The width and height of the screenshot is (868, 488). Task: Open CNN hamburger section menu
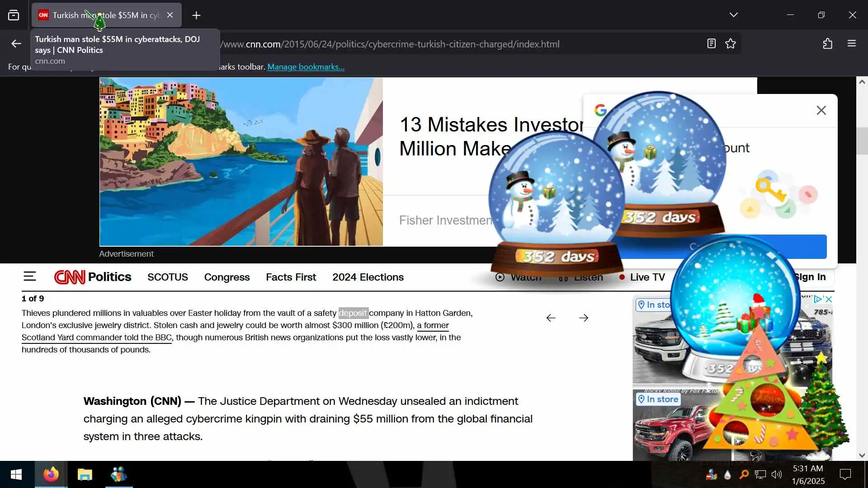click(30, 277)
